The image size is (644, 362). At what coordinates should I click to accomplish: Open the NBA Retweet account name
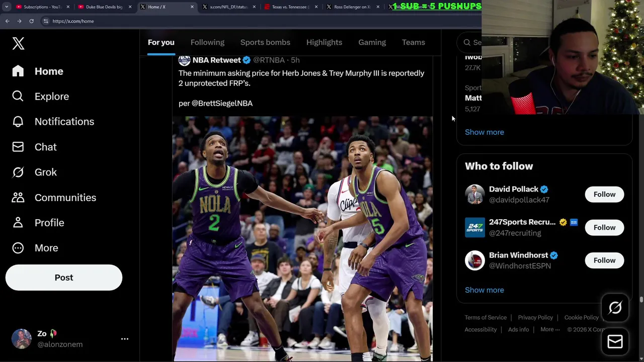coord(216,60)
